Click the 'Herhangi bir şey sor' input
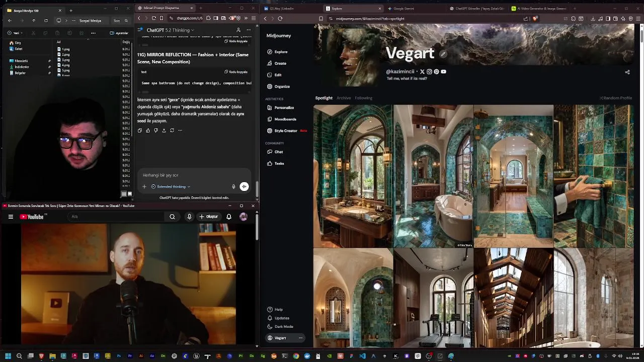 click(x=194, y=175)
